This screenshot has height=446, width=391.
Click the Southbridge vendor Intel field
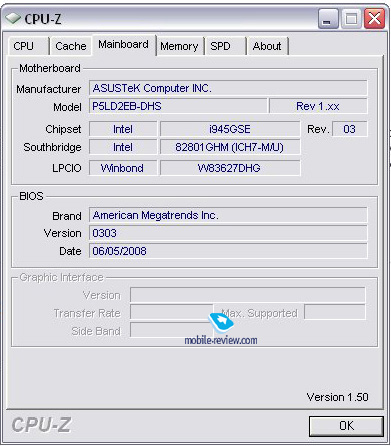click(123, 147)
